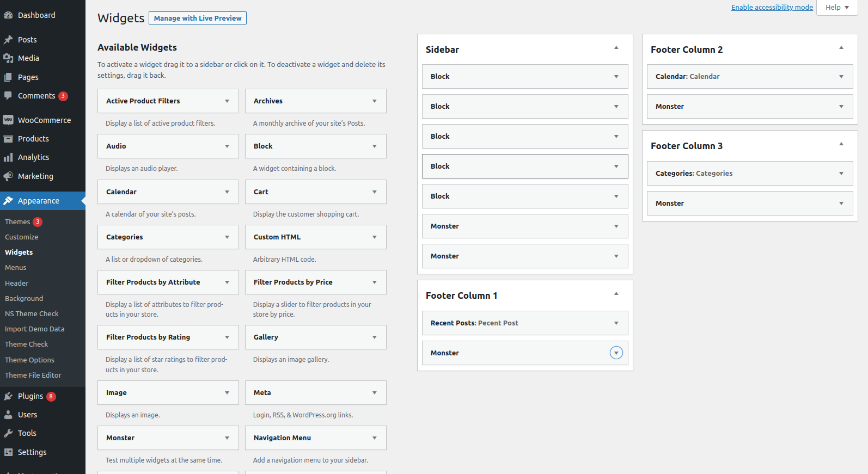The height and width of the screenshot is (474, 868).
Task: Open Tools via the wrench icon
Action: 8,433
